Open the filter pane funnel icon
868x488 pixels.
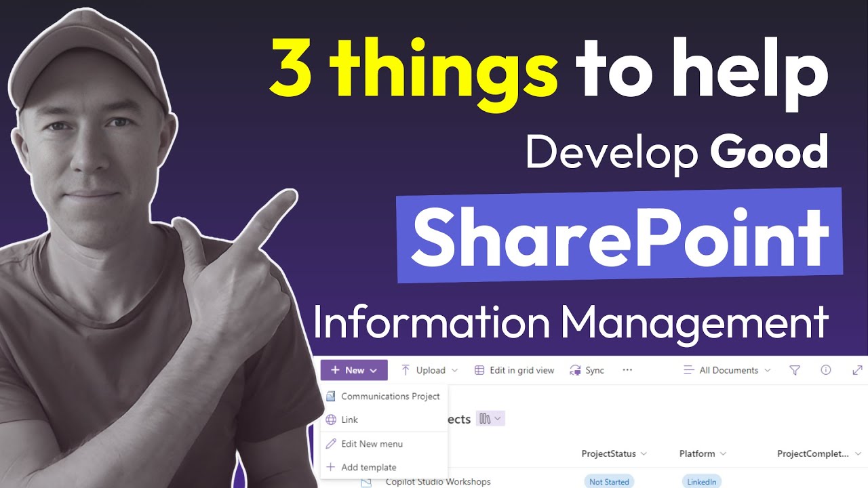coord(795,370)
